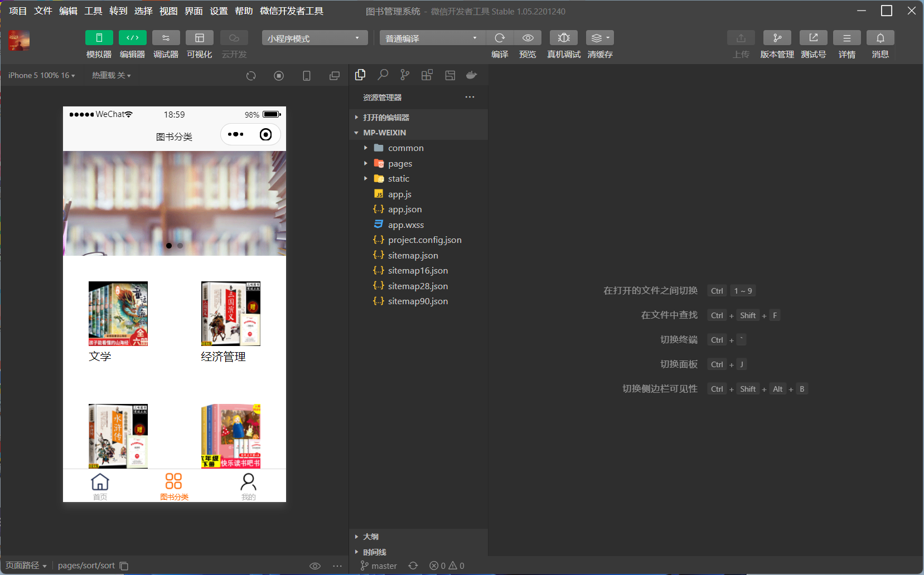Open resource manager more options (...)
924x575 pixels.
tap(470, 97)
